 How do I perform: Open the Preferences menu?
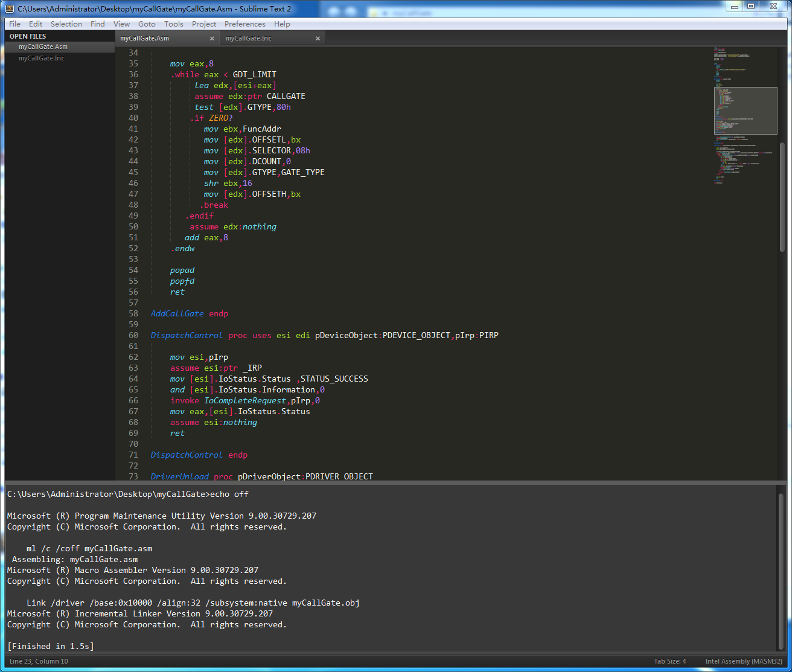click(245, 24)
